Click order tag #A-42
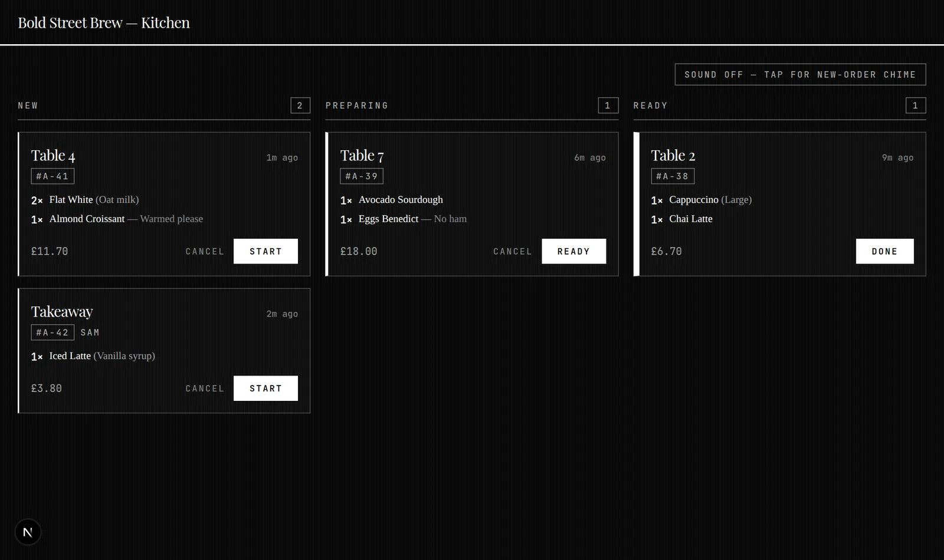This screenshot has width=944, height=560. tap(53, 332)
